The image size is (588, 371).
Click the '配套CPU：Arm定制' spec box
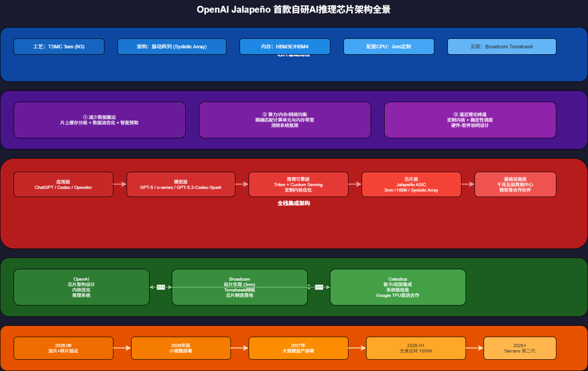tap(389, 47)
